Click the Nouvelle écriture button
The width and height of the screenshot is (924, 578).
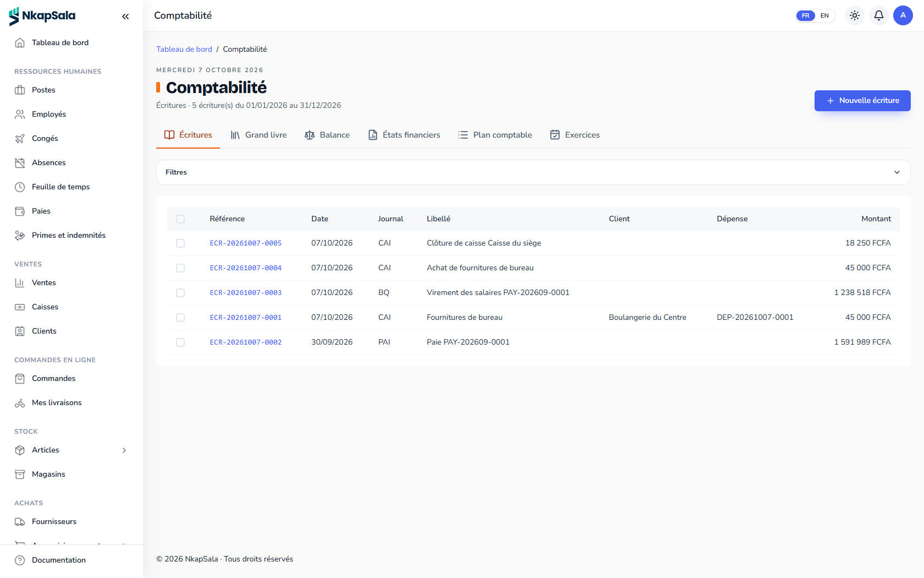[862, 101]
